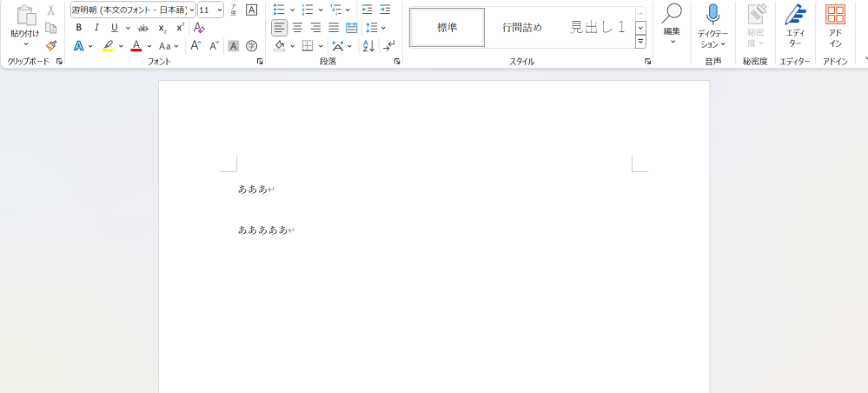Toggle Italic formatting

click(96, 28)
